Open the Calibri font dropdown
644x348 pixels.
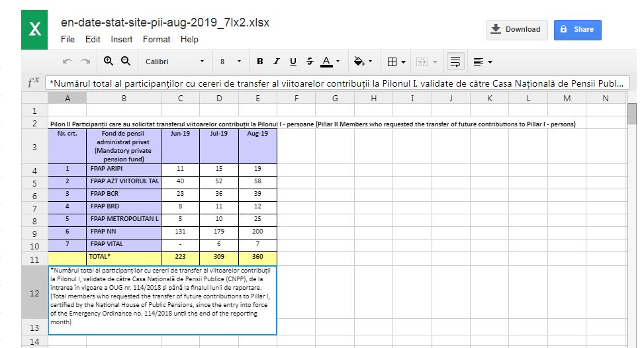[x=175, y=62]
